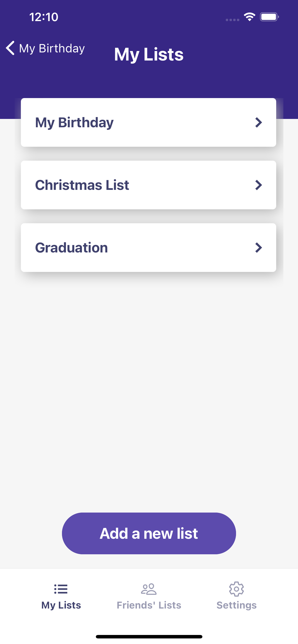Select the My Lists tab label
Image resolution: width=298 pixels, height=644 pixels.
61,605
